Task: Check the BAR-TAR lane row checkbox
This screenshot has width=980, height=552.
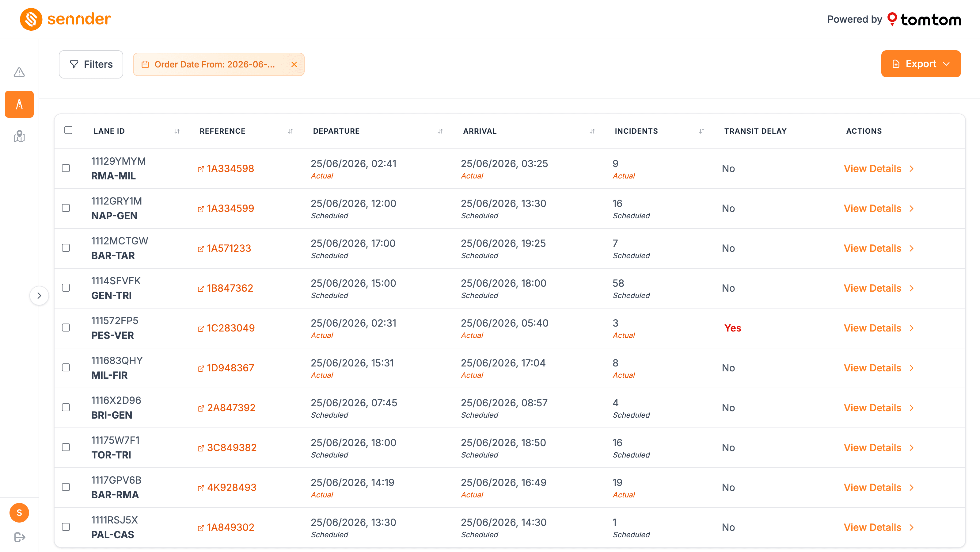Action: point(66,248)
